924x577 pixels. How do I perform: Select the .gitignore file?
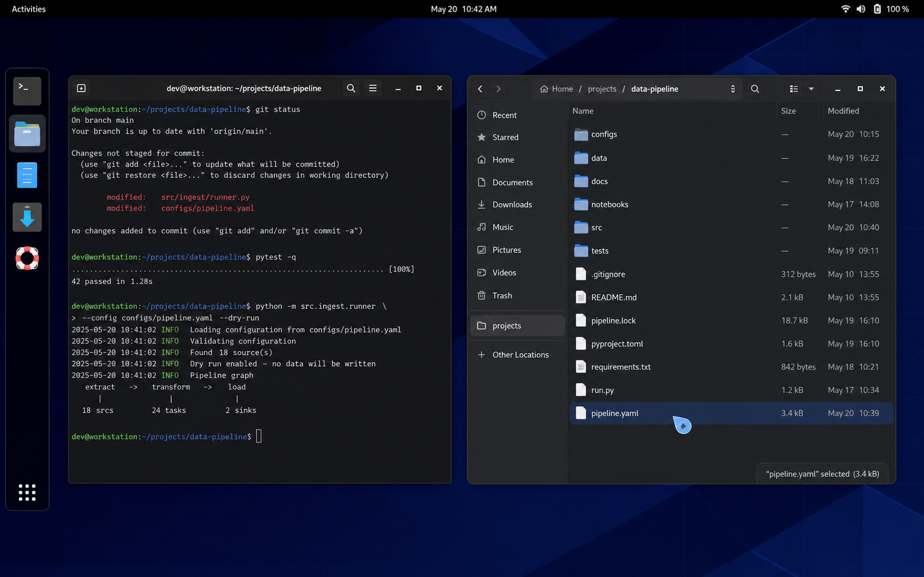[x=731, y=274]
